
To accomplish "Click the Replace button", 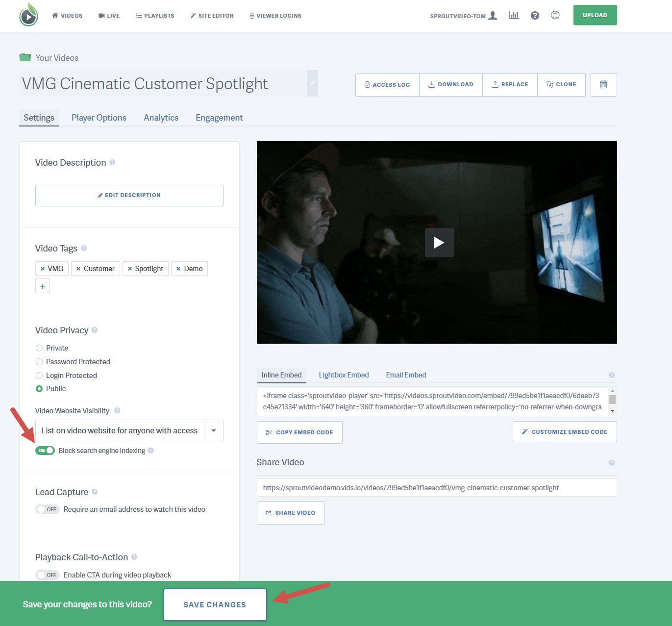I will 510,84.
